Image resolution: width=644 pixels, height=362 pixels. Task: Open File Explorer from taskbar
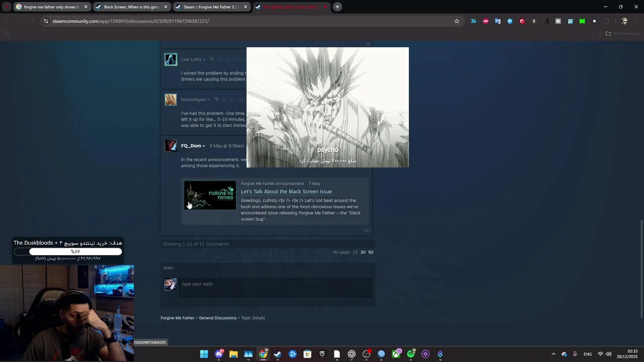click(233, 354)
